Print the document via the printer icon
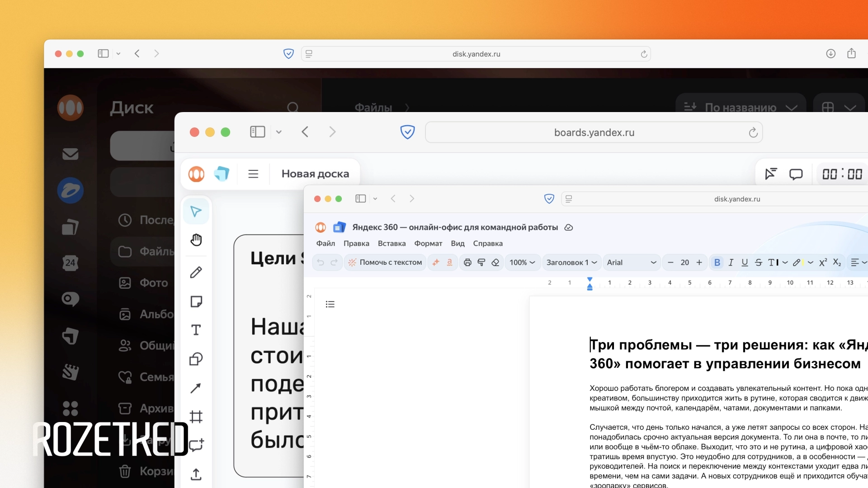 click(467, 262)
